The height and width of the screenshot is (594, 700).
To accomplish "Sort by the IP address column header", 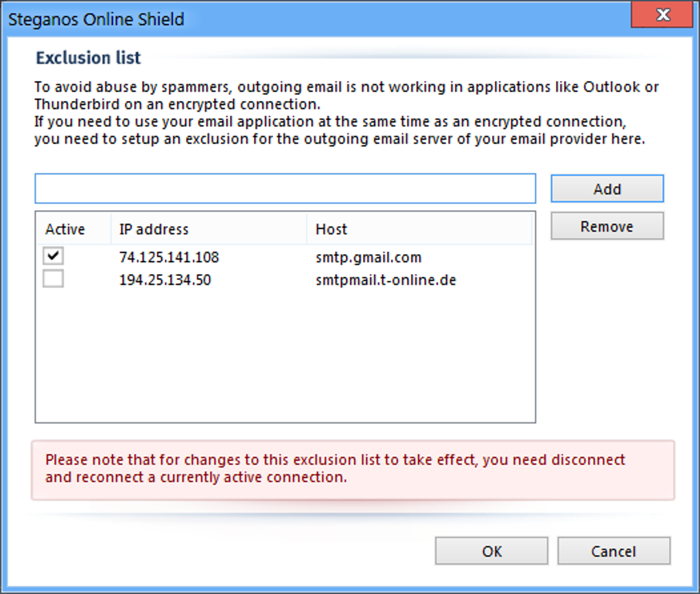I will coord(154,229).
